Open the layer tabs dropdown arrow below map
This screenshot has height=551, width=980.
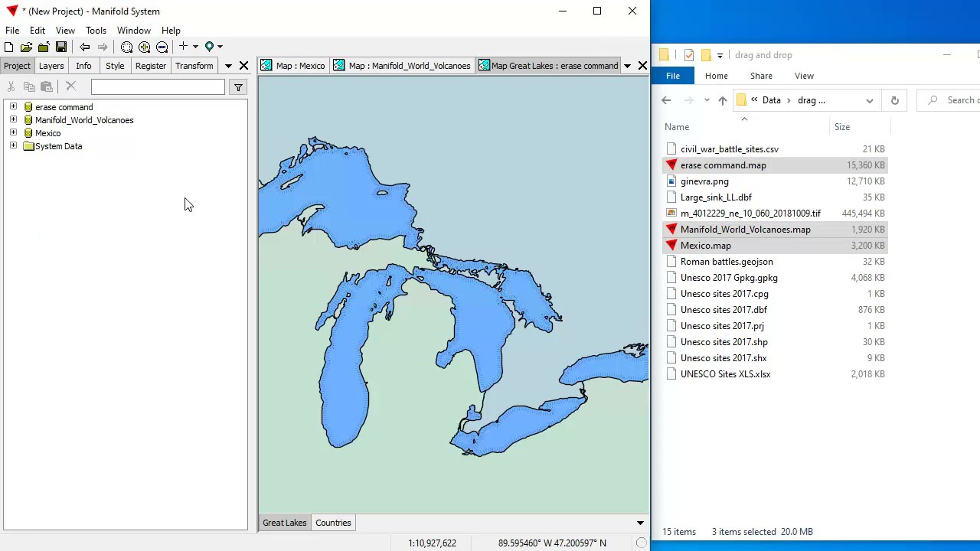pos(640,523)
